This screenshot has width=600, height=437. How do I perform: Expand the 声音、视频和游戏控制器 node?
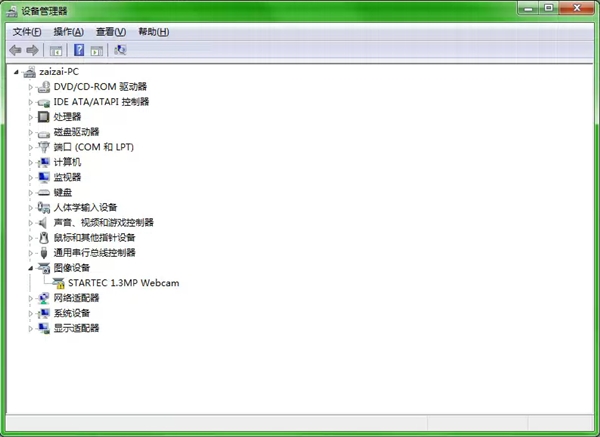pos(31,223)
